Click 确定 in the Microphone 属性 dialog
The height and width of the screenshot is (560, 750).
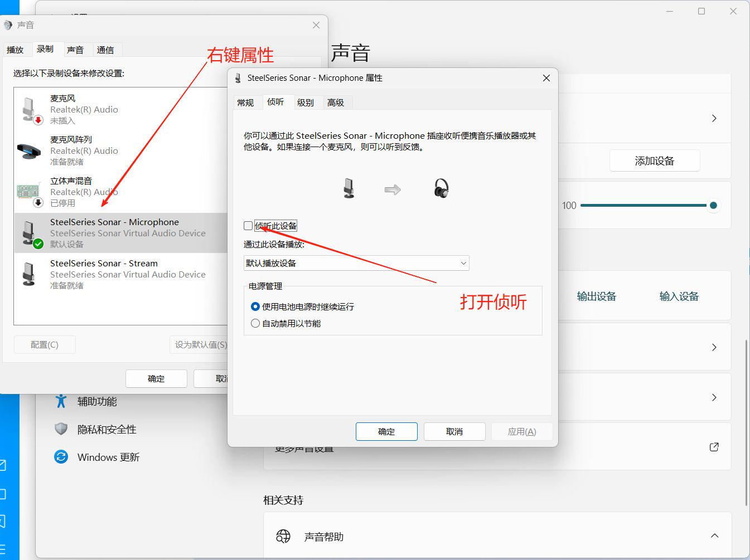(386, 431)
